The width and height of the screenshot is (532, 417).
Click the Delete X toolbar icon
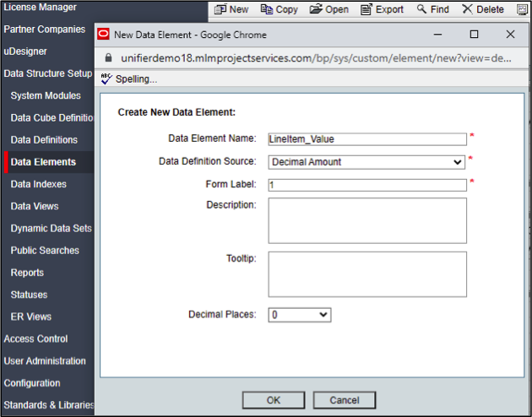pos(467,9)
